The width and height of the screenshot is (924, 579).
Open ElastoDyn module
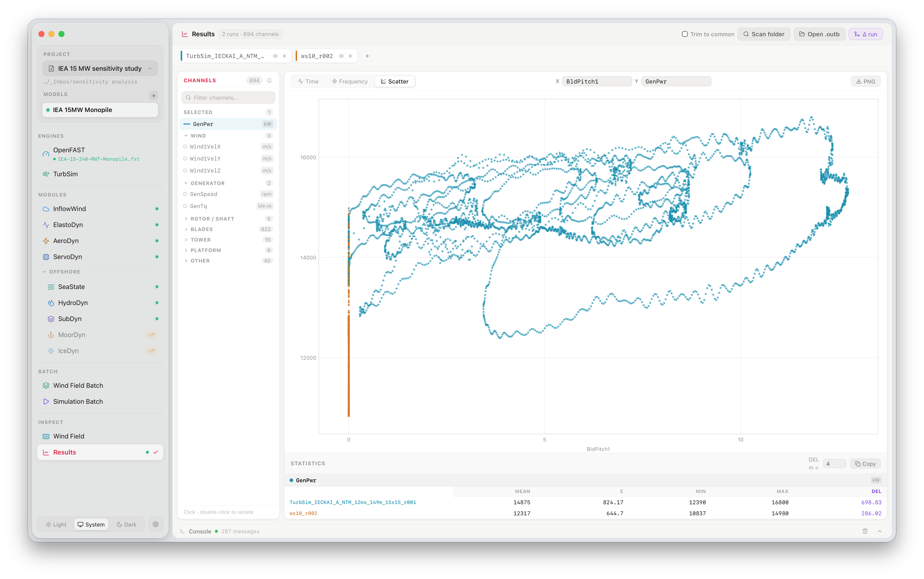(100, 225)
